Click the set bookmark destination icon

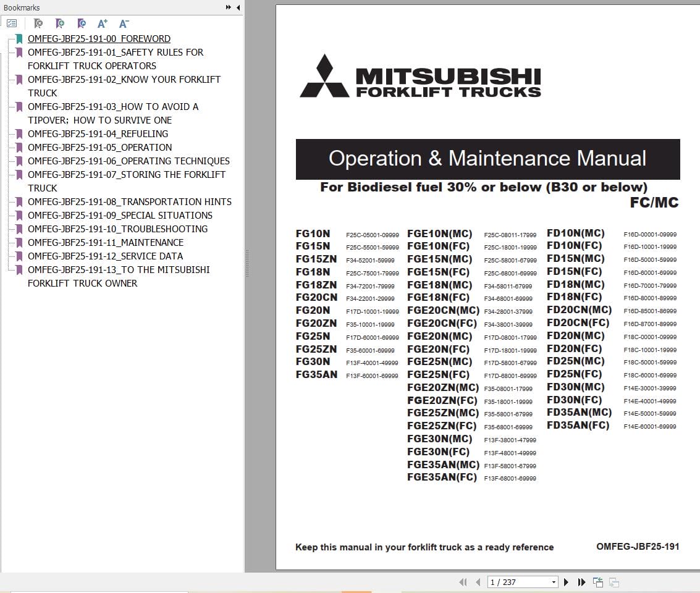click(x=82, y=23)
